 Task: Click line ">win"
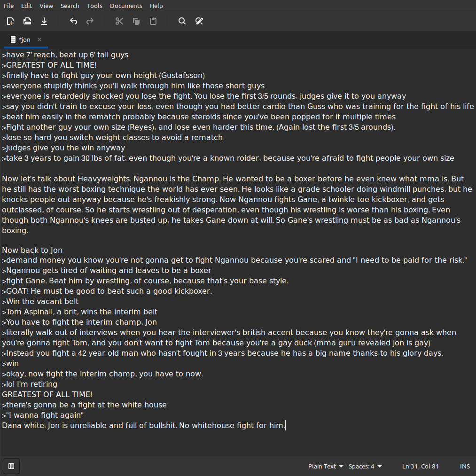10,363
